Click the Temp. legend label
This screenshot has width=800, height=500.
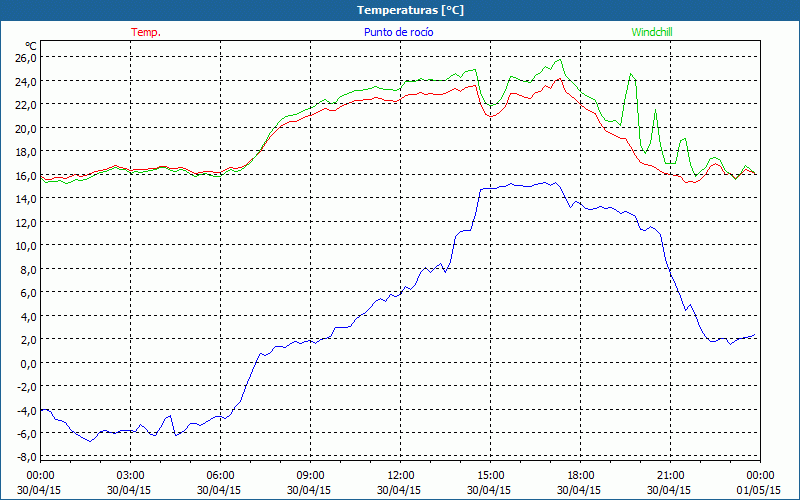[x=146, y=32]
